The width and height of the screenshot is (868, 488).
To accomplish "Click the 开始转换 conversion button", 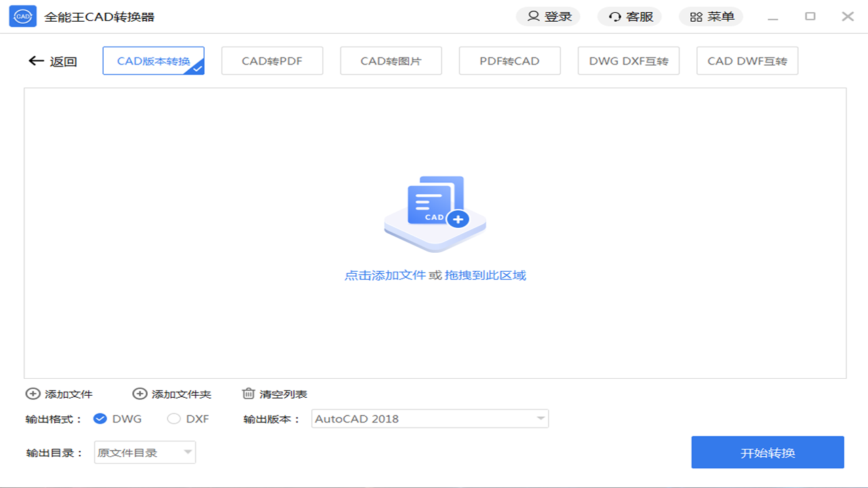I will point(767,452).
